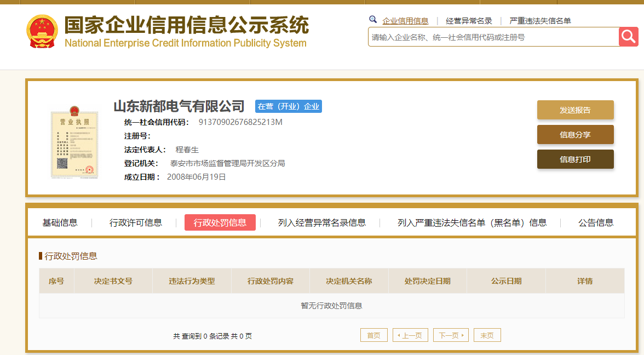This screenshot has width=644, height=355.
Task: Open the 列入严重违法失信名单（黑名单）信息 tab
Action: click(x=472, y=222)
